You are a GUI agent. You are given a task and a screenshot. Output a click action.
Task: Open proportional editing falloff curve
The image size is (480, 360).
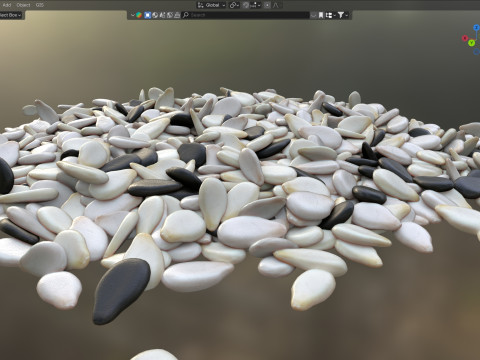coord(276,5)
